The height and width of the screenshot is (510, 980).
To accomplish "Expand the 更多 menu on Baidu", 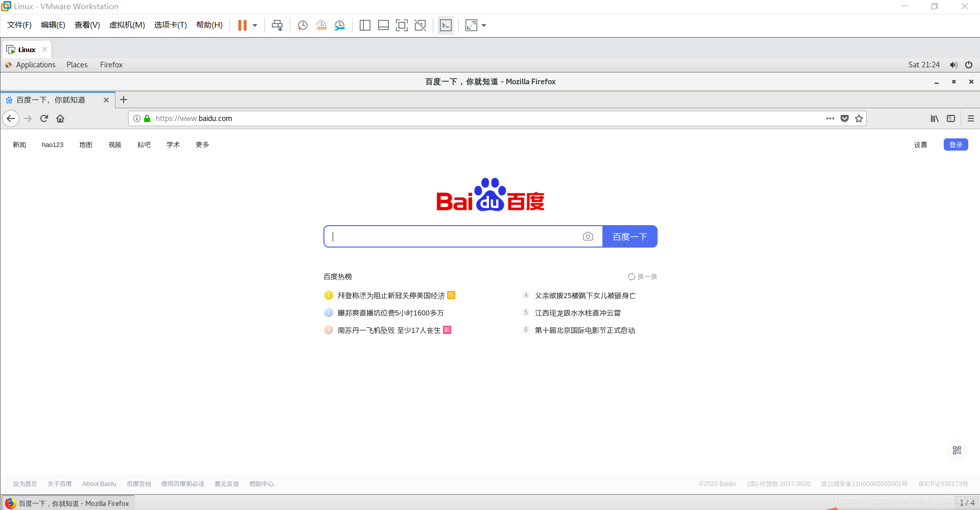I will tap(202, 145).
